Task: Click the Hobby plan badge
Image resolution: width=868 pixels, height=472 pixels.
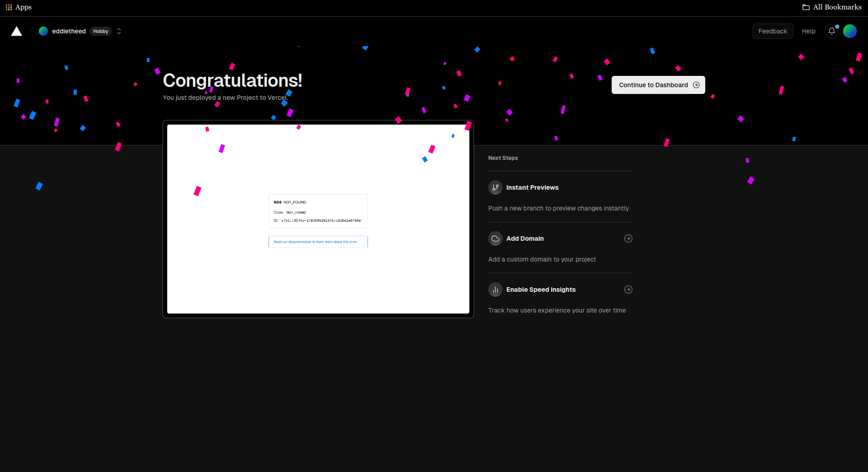Action: point(100,31)
